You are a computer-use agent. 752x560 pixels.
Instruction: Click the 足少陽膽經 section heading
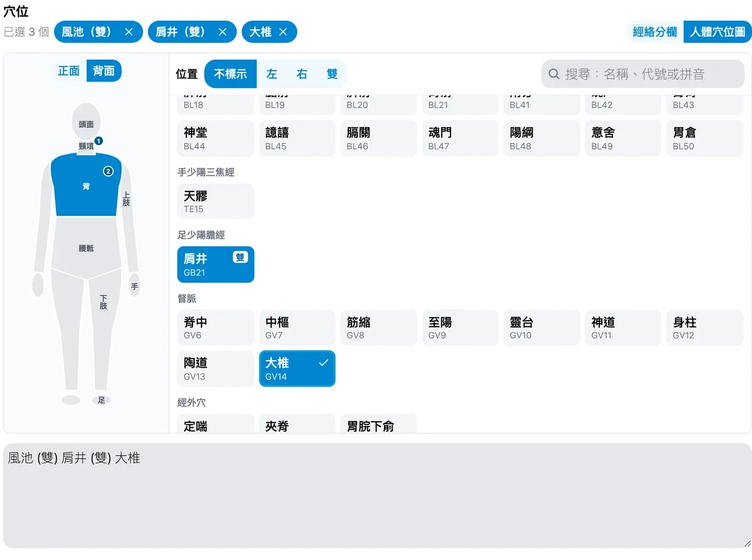point(201,235)
